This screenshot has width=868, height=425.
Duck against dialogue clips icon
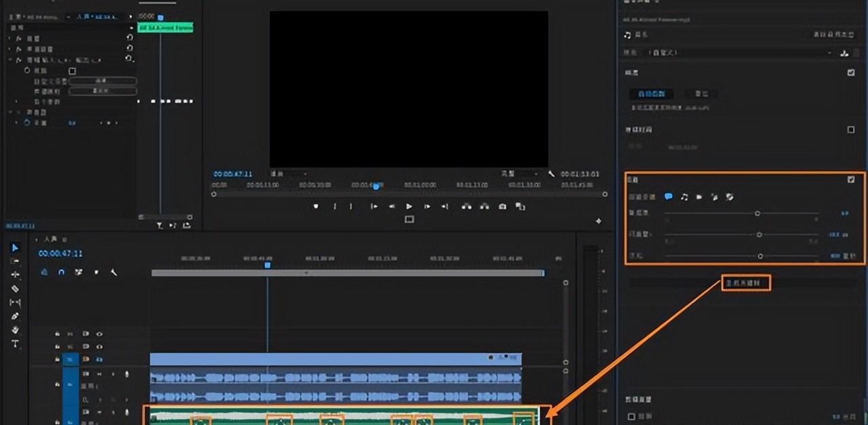[x=669, y=197]
